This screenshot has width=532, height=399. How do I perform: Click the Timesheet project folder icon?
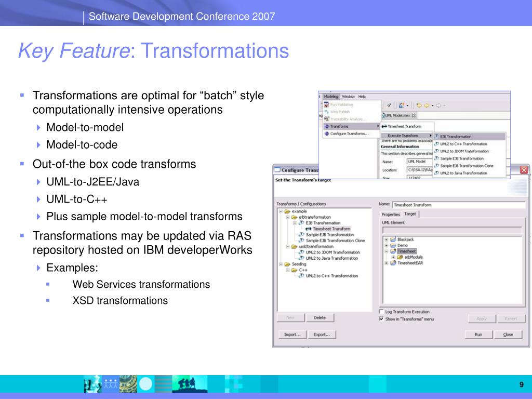(x=393, y=251)
